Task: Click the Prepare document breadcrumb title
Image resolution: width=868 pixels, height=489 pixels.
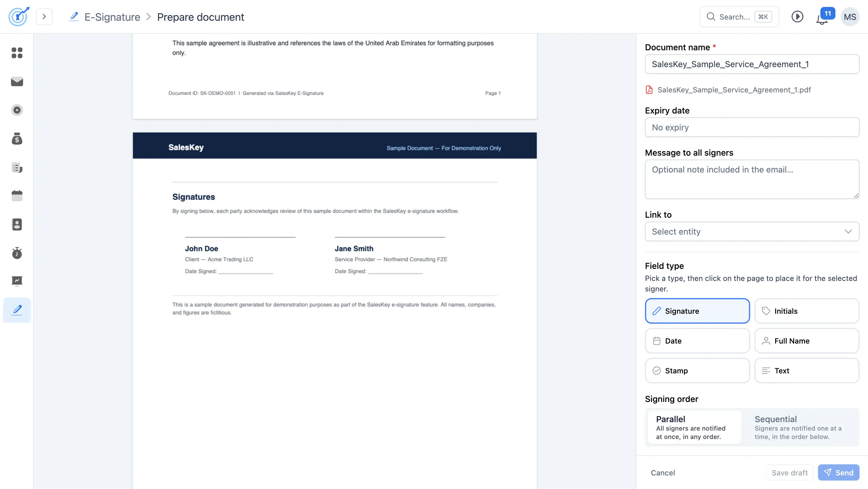Action: [x=200, y=17]
